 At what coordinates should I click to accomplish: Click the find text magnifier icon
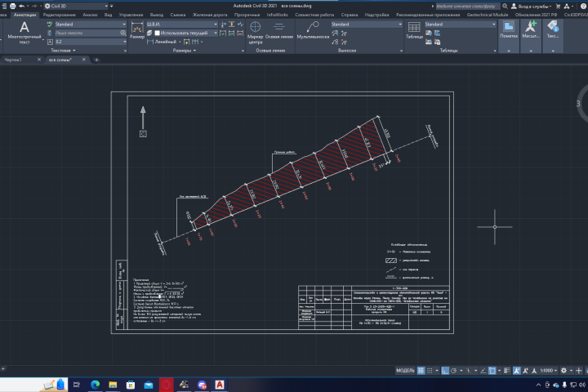[x=123, y=33]
